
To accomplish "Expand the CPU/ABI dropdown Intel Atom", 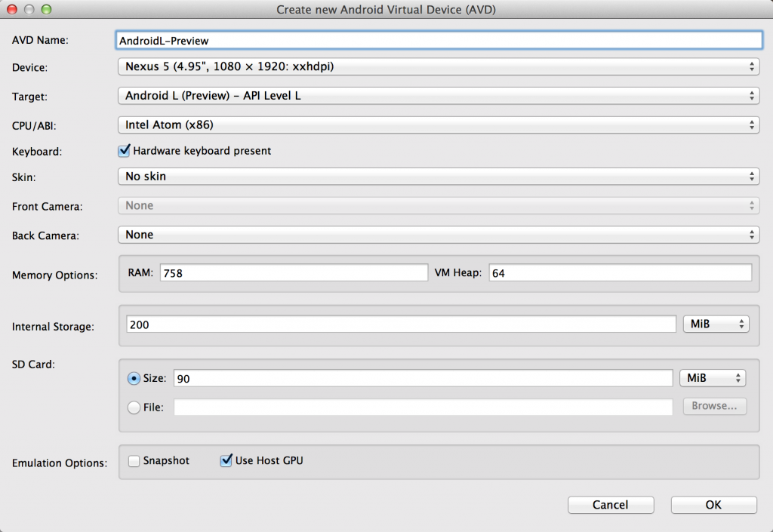I will (x=439, y=125).
